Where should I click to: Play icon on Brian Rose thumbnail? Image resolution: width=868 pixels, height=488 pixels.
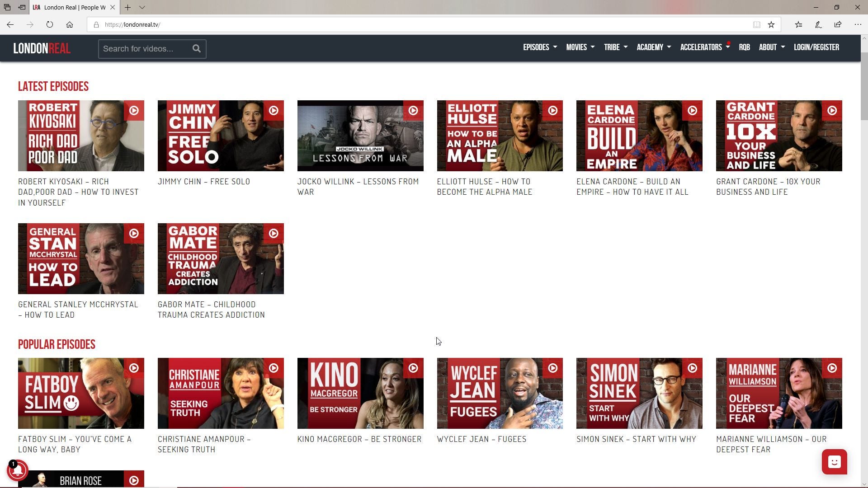coord(134,480)
